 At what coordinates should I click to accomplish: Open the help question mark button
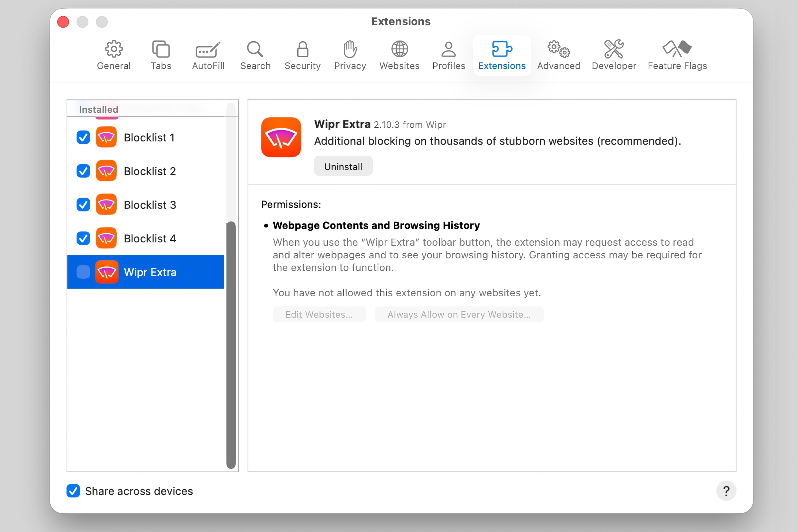[726, 491]
